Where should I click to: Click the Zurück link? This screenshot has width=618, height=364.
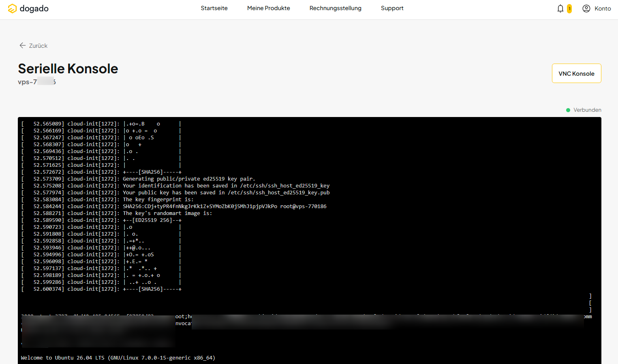click(38, 46)
